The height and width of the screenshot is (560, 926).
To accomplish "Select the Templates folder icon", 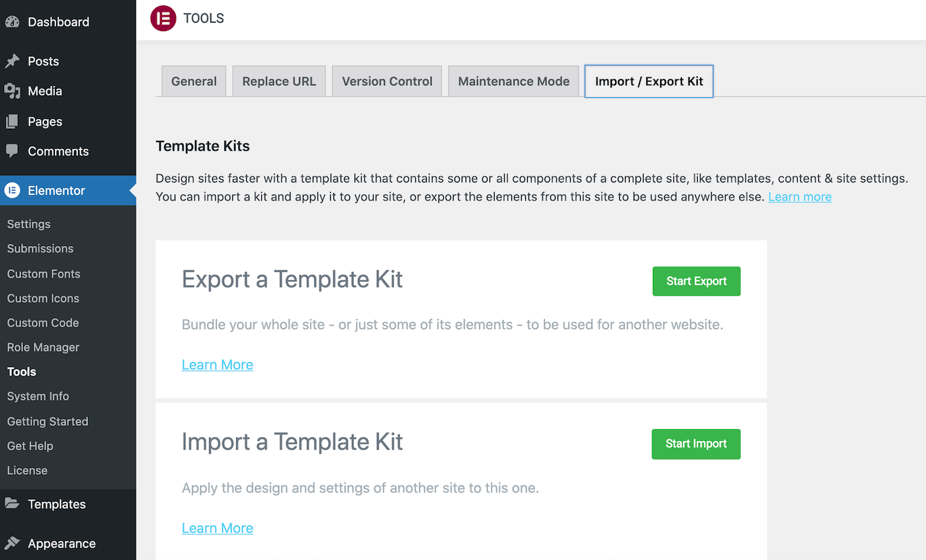I will pos(13,504).
